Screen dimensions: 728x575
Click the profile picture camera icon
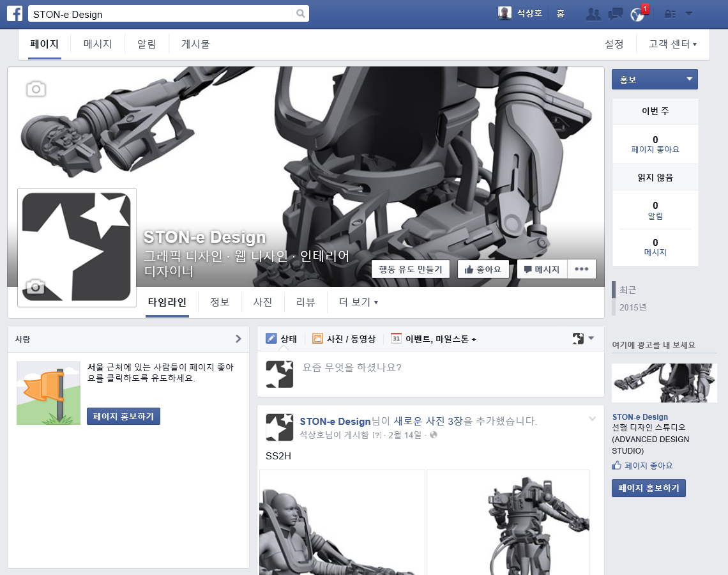[x=35, y=287]
